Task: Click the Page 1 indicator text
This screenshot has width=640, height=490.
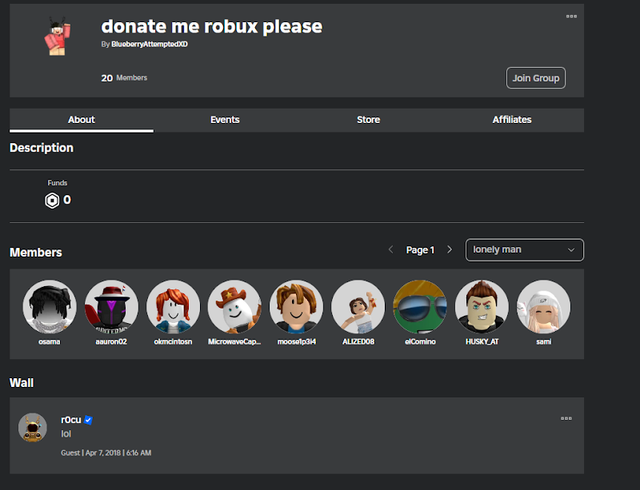Action: click(x=420, y=250)
